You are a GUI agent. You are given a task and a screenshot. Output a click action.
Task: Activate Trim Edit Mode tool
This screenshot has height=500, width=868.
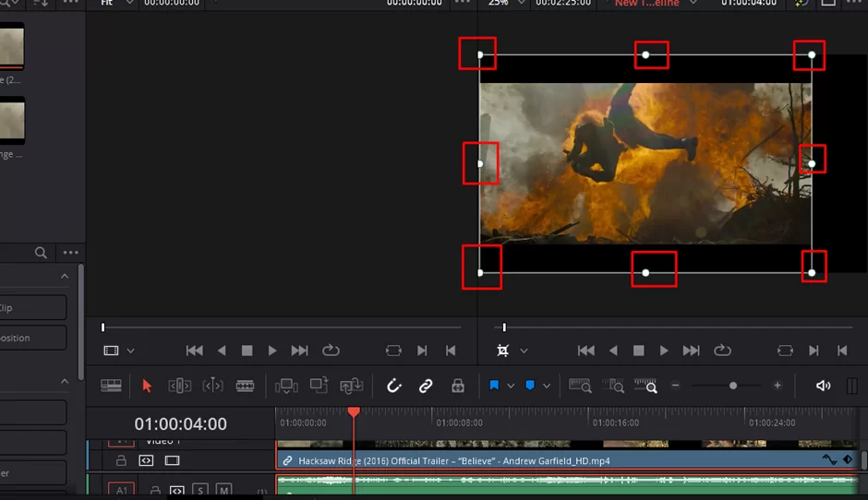(179, 386)
